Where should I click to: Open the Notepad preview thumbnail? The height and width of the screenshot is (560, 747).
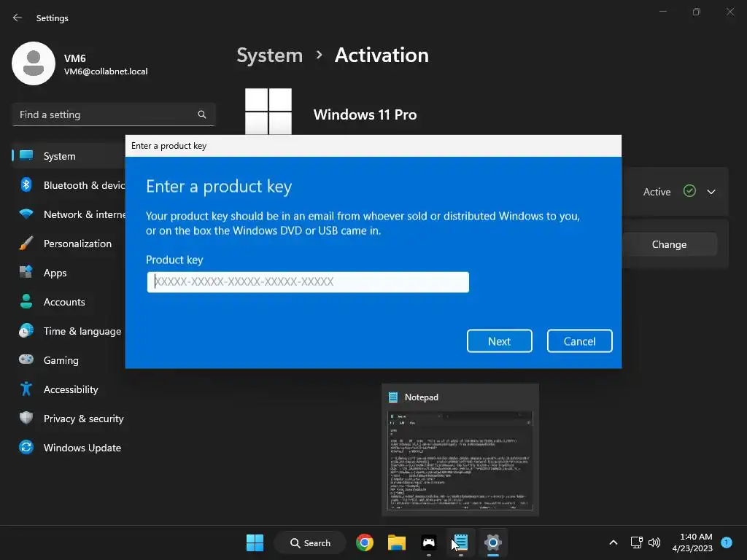pos(460,461)
